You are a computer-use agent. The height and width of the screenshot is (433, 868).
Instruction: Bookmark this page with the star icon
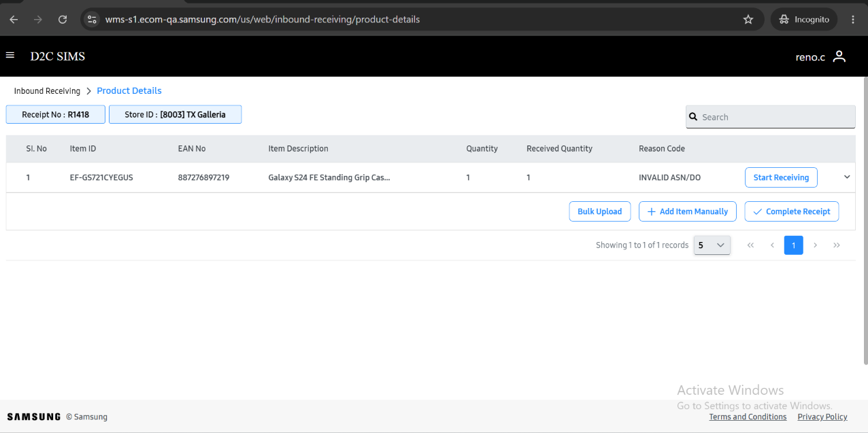pyautogui.click(x=748, y=20)
